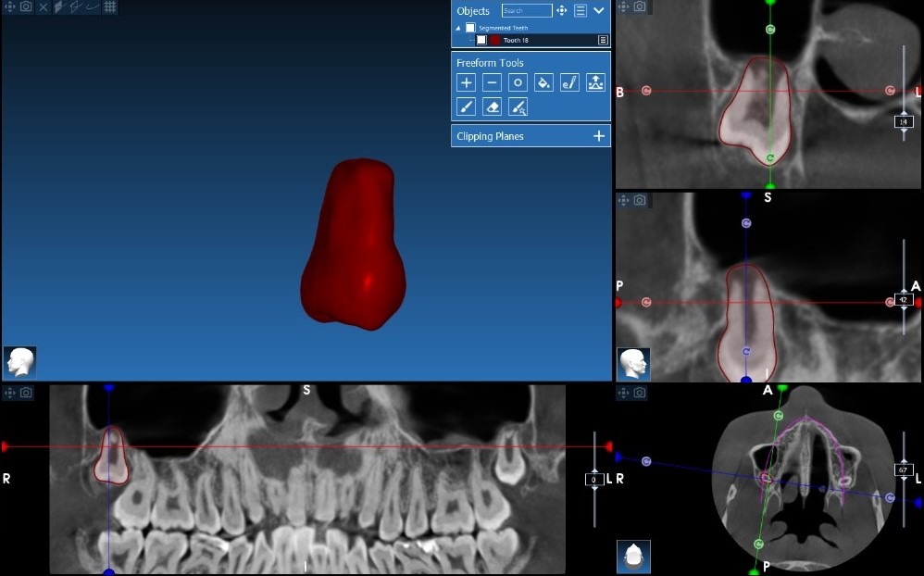Expand the Clipping Planes section
Screen dimensions: 924x576
click(x=600, y=135)
